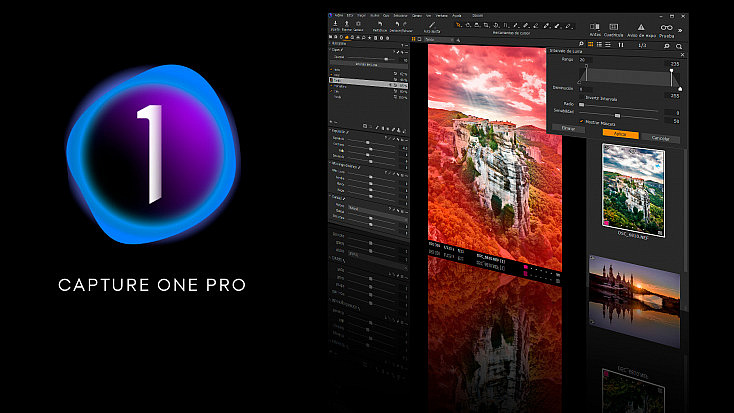Viewport: 734px width, 413px height.
Task: Click the first Exposición slider handle
Action: tap(367, 142)
